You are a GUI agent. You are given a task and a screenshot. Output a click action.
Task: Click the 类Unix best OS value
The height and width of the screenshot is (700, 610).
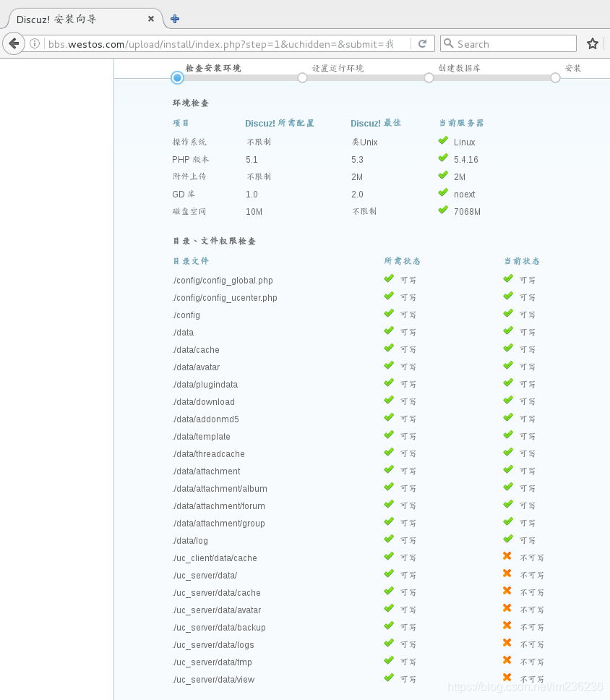(364, 142)
